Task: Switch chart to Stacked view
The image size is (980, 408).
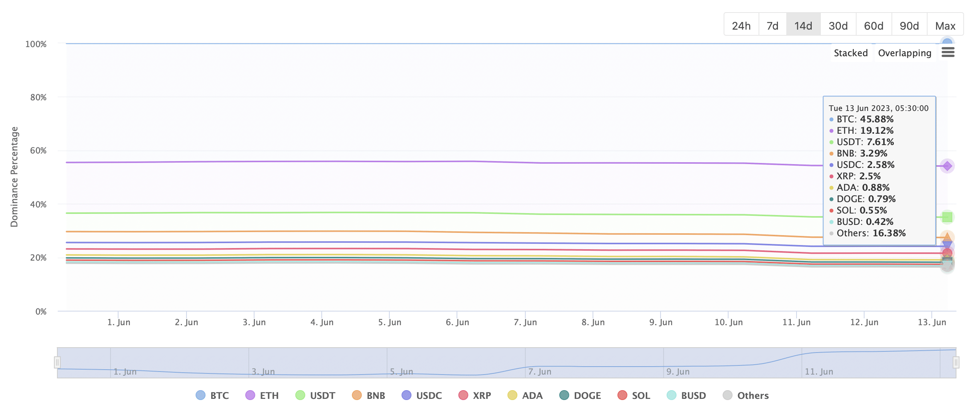Action: tap(850, 53)
